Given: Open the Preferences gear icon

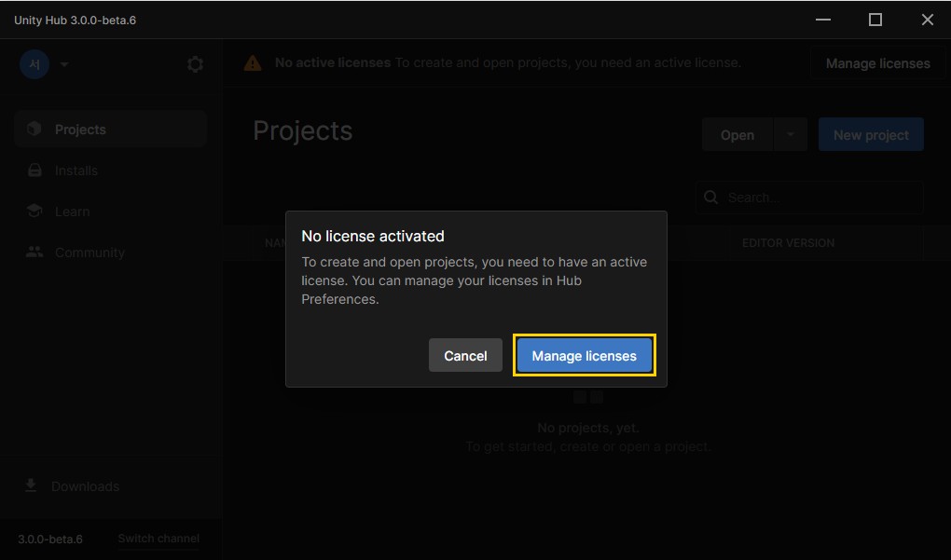Looking at the screenshot, I should (x=195, y=64).
